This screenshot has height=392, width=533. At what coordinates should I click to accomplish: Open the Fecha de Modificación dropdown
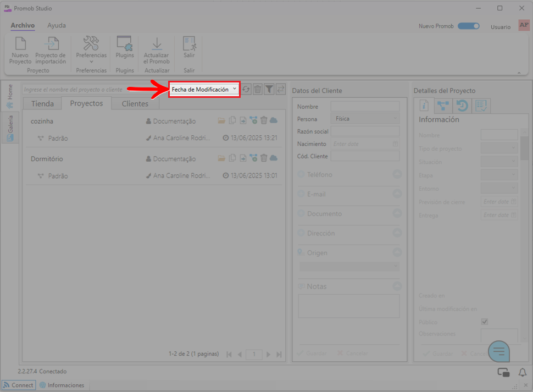204,90
